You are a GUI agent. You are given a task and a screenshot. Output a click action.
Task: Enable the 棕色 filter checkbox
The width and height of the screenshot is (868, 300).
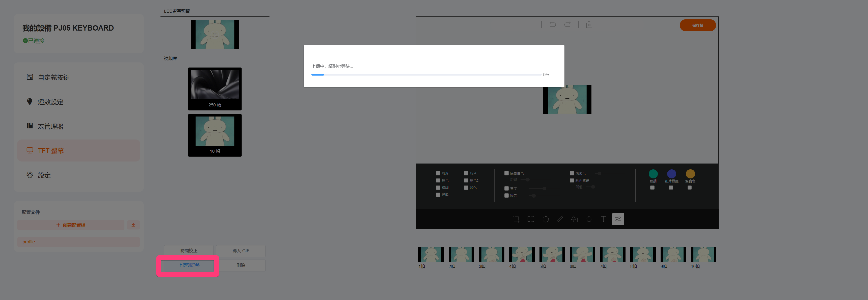click(438, 180)
